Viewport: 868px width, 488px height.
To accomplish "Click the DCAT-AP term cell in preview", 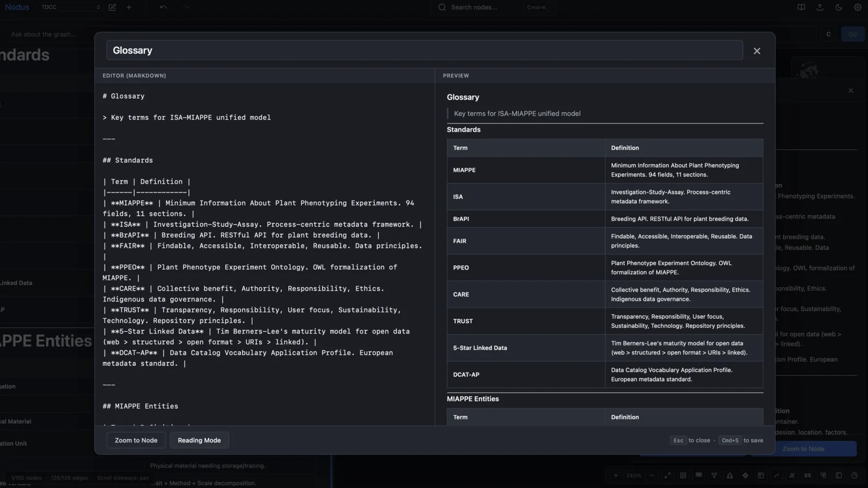I will pos(526,375).
